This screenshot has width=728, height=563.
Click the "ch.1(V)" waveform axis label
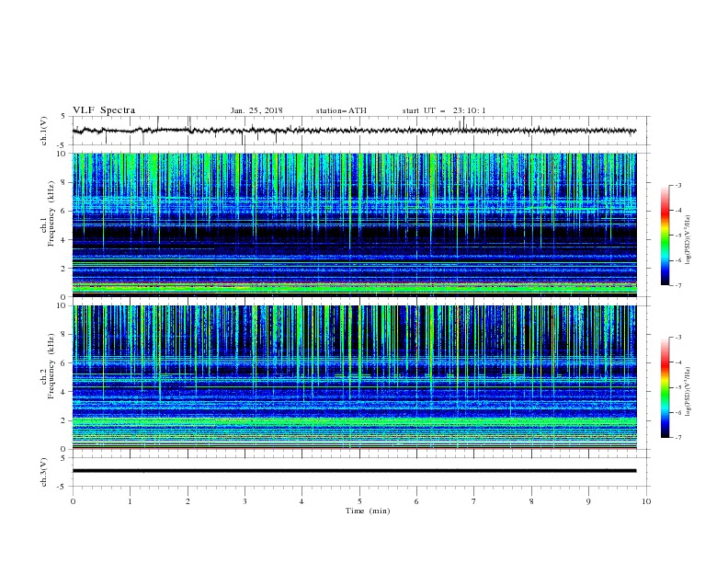44,131
